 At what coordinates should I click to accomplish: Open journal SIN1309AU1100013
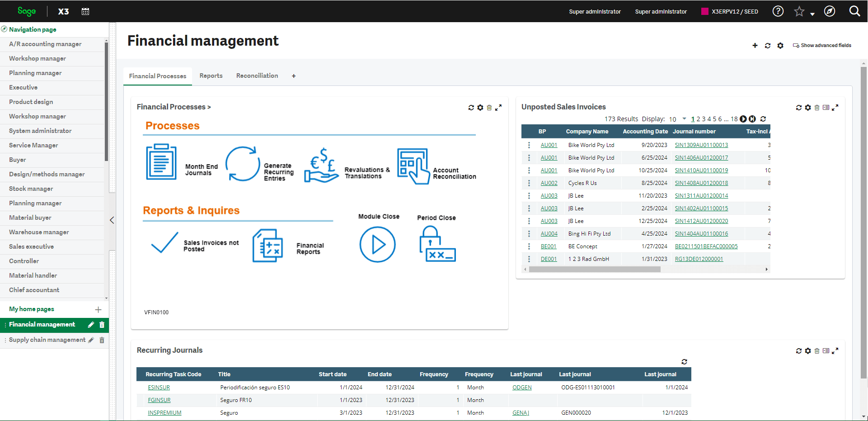pos(701,145)
